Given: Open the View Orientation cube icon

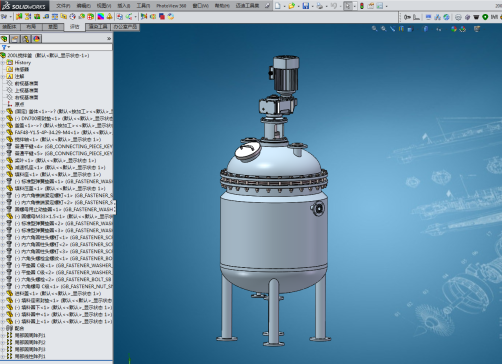Looking at the screenshot, I should coord(410,29).
